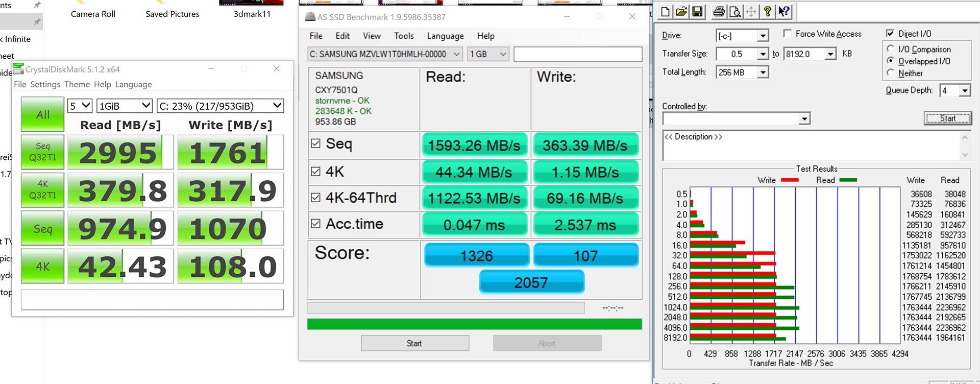Select the I/O Comparison radio button
The width and height of the screenshot is (980, 384).
[891, 49]
